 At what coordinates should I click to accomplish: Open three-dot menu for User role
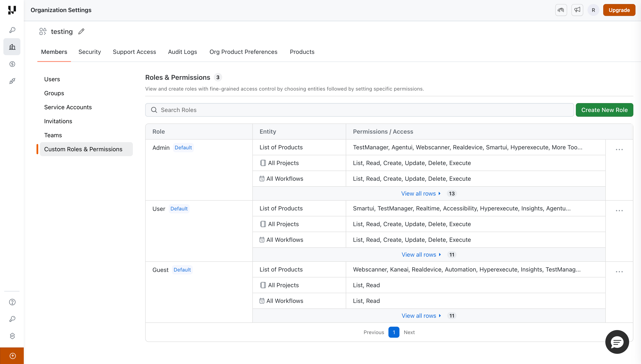click(x=619, y=210)
